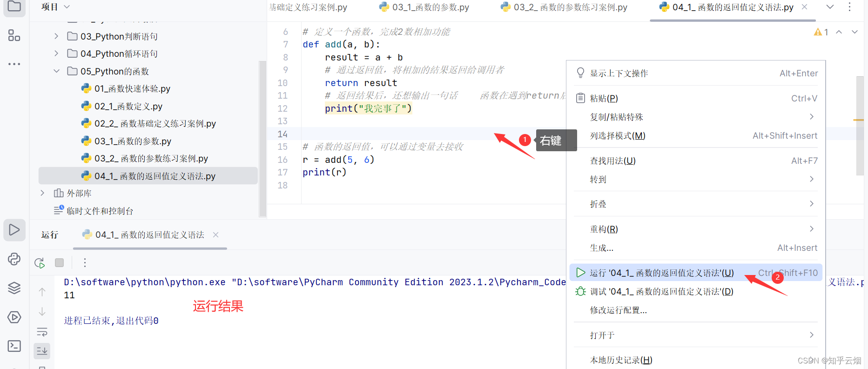Viewport: 868px width, 369px height.
Task: Click the editor vertical scrollbar
Action: pyautogui.click(x=860, y=126)
